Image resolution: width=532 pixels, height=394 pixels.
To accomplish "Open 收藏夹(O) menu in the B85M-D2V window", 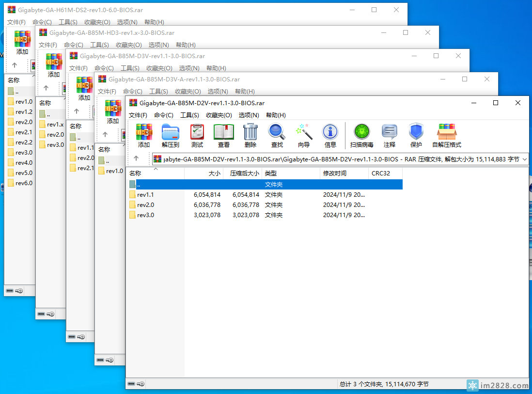I will click(x=219, y=115).
